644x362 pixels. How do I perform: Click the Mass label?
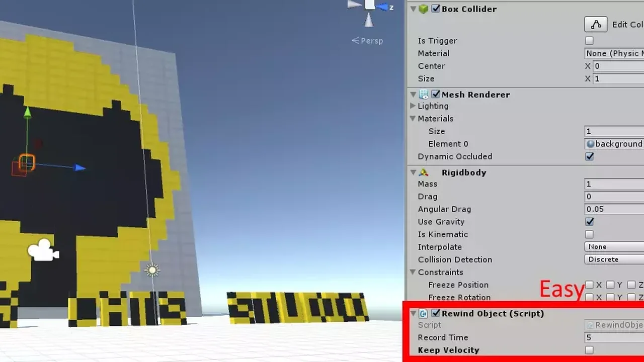428,184
